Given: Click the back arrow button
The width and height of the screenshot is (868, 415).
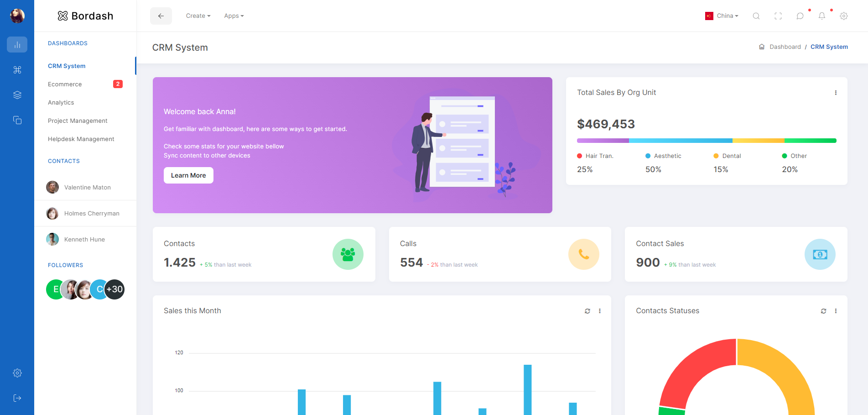Looking at the screenshot, I should (161, 16).
